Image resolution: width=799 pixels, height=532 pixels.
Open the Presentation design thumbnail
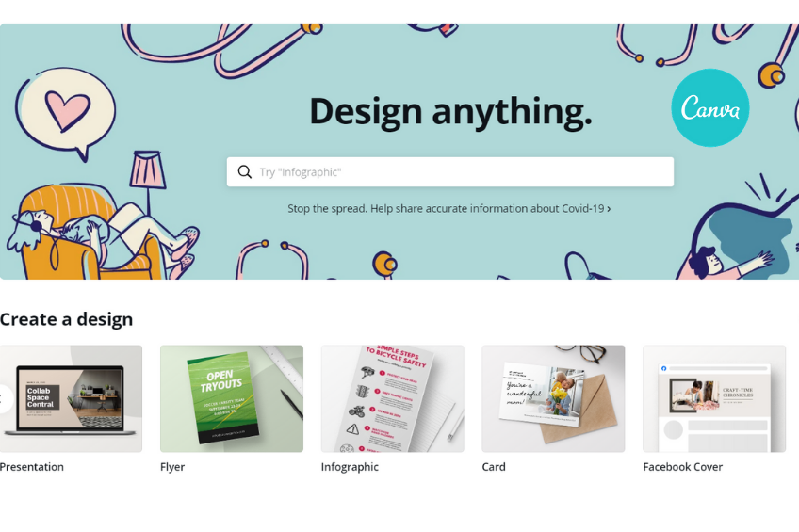(71, 398)
